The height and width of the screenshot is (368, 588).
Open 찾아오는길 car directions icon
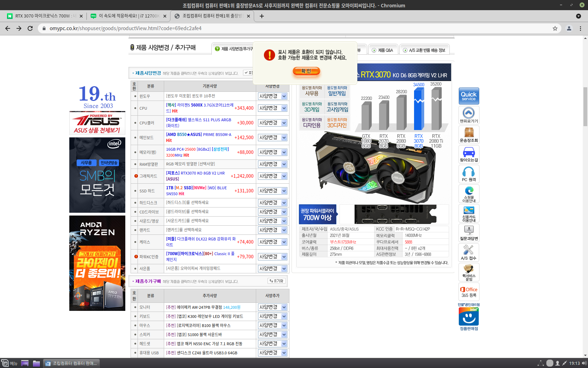469,154
